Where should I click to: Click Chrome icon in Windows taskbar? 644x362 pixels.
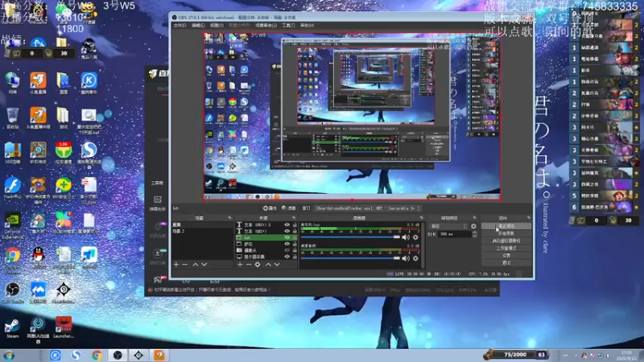[x=97, y=355]
